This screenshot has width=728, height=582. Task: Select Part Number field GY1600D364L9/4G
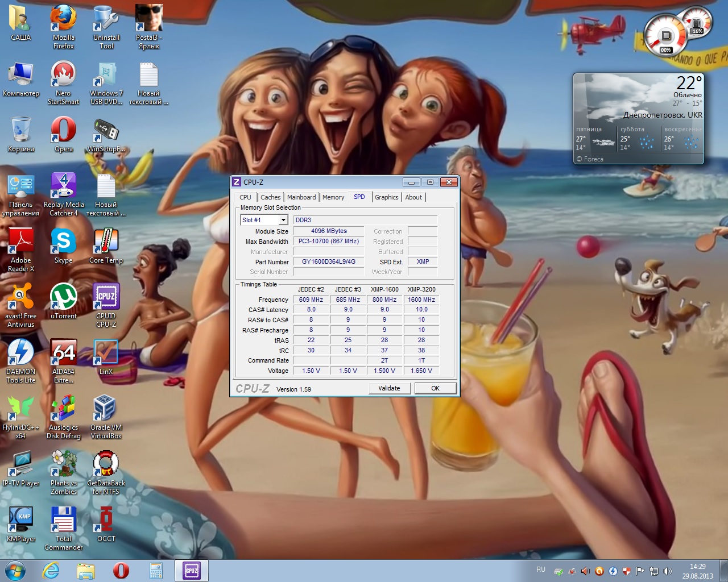pyautogui.click(x=329, y=262)
